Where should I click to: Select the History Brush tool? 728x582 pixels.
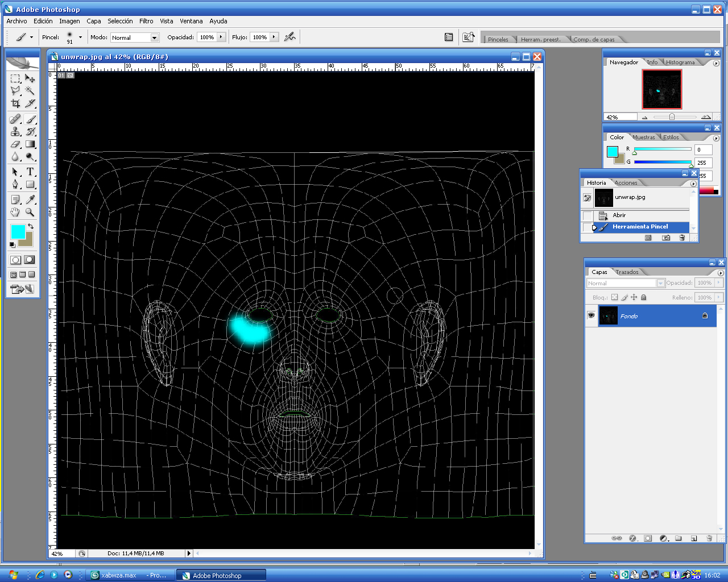30,132
